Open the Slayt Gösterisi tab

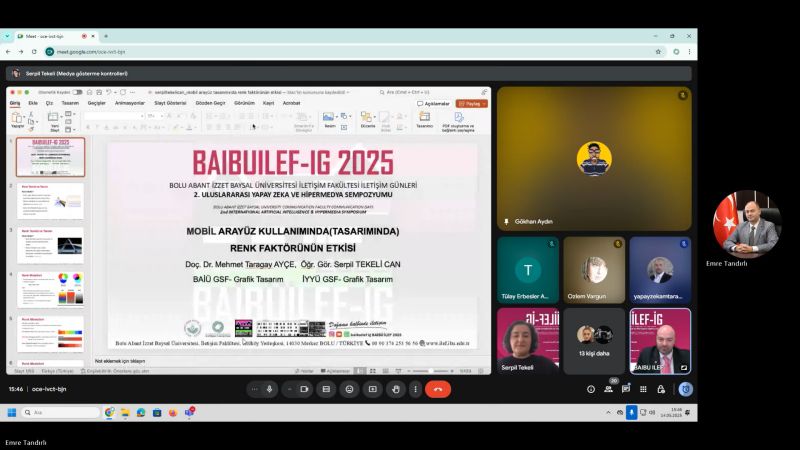click(x=170, y=103)
